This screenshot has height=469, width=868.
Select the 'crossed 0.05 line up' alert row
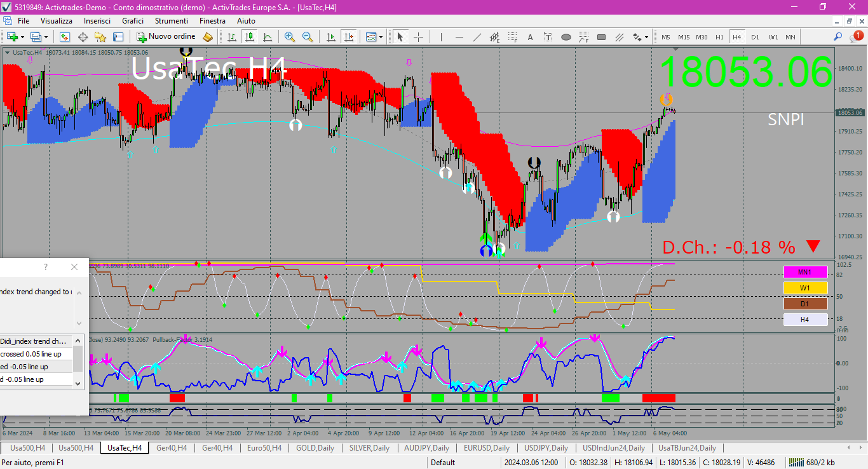pyautogui.click(x=36, y=354)
